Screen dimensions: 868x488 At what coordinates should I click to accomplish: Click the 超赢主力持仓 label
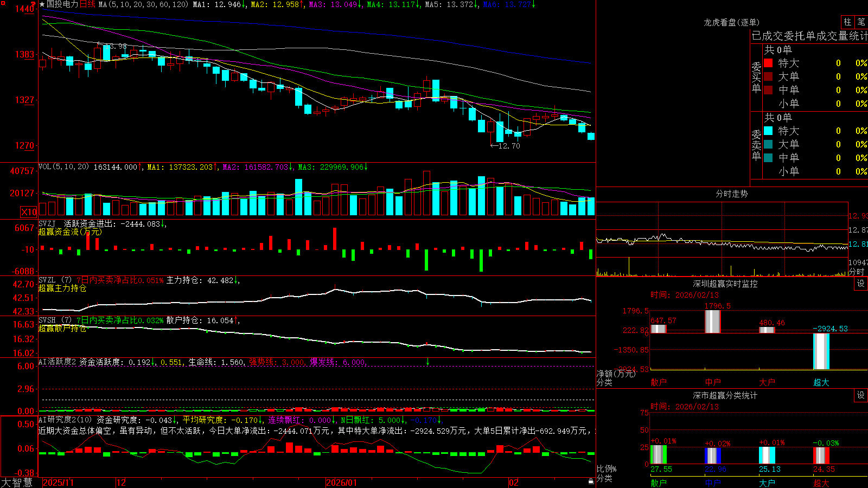coord(62,288)
